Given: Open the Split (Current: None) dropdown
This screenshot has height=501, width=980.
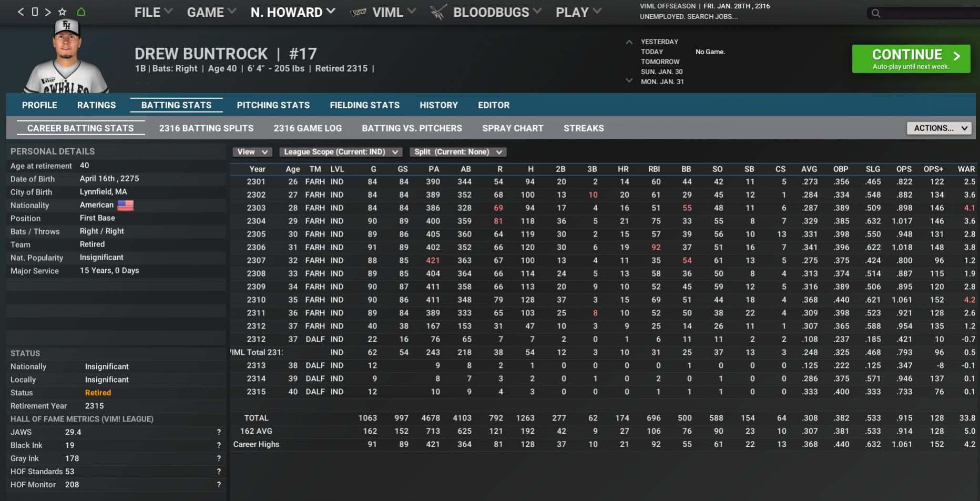Looking at the screenshot, I should [x=458, y=152].
